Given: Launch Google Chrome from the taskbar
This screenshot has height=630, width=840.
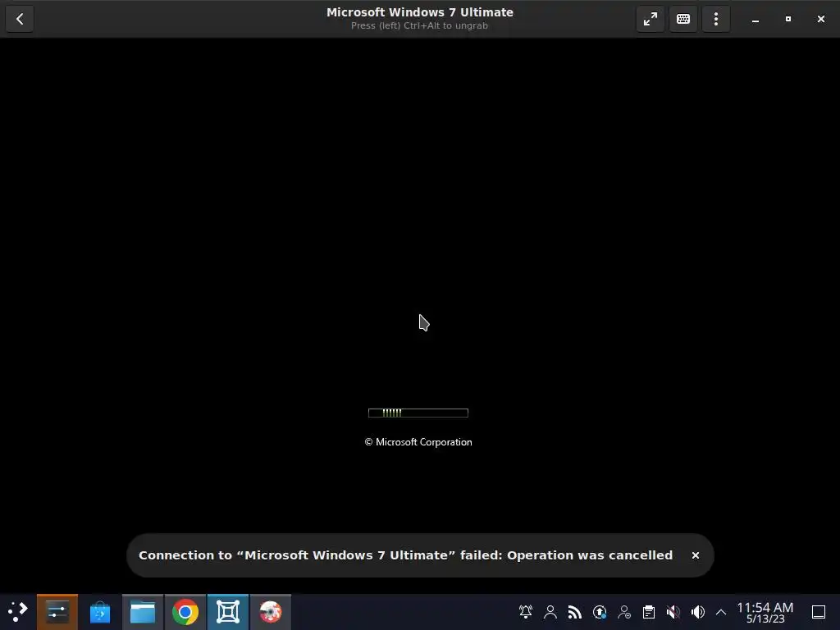Looking at the screenshot, I should [x=185, y=612].
